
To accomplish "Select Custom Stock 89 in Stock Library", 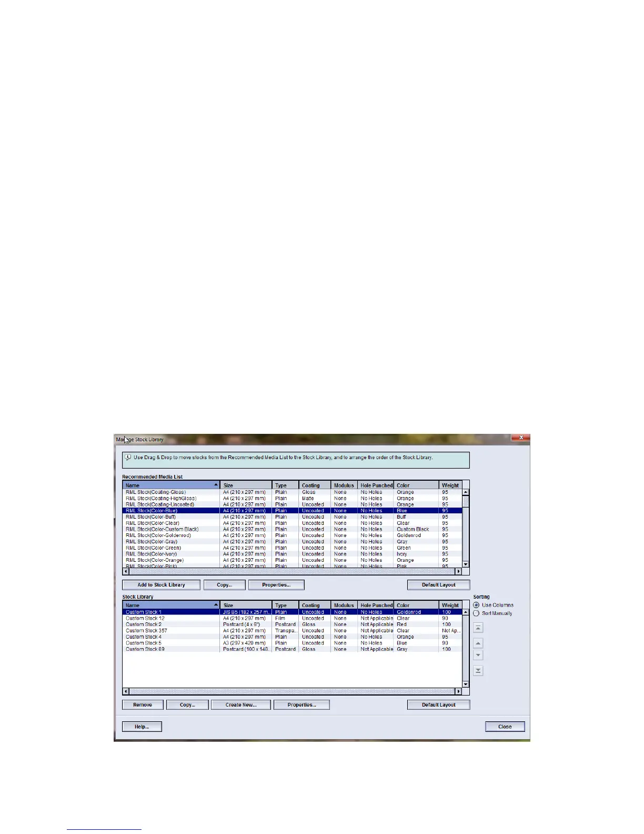I will click(293, 649).
